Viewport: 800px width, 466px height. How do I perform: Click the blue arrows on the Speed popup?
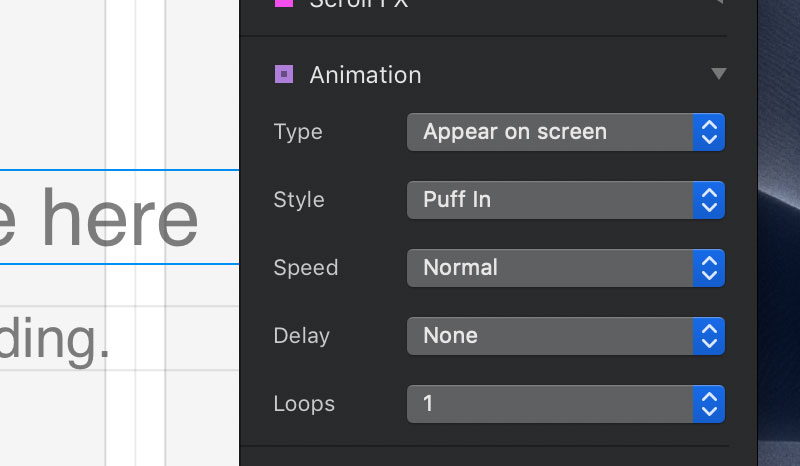[x=709, y=268]
